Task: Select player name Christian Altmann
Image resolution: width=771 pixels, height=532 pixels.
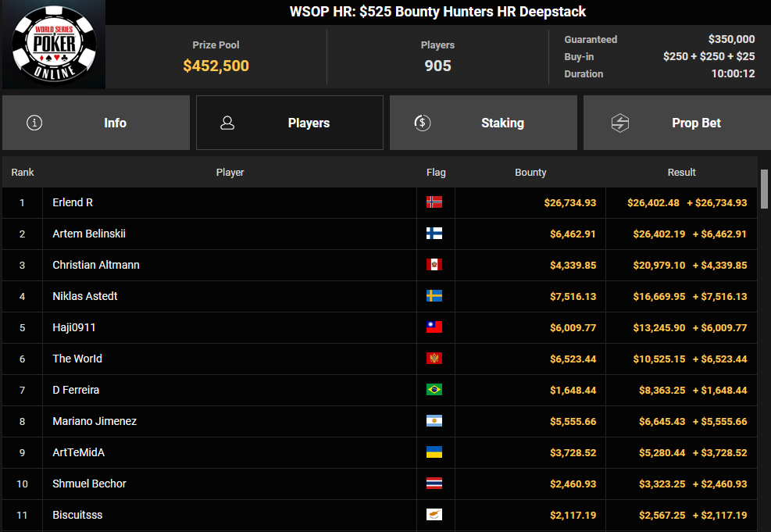Action: pyautogui.click(x=96, y=265)
